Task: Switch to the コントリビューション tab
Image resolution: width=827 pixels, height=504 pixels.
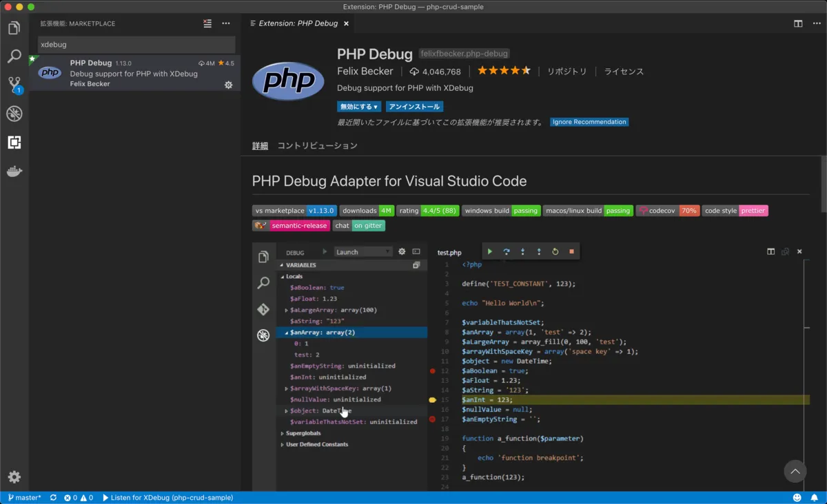Action: point(318,146)
